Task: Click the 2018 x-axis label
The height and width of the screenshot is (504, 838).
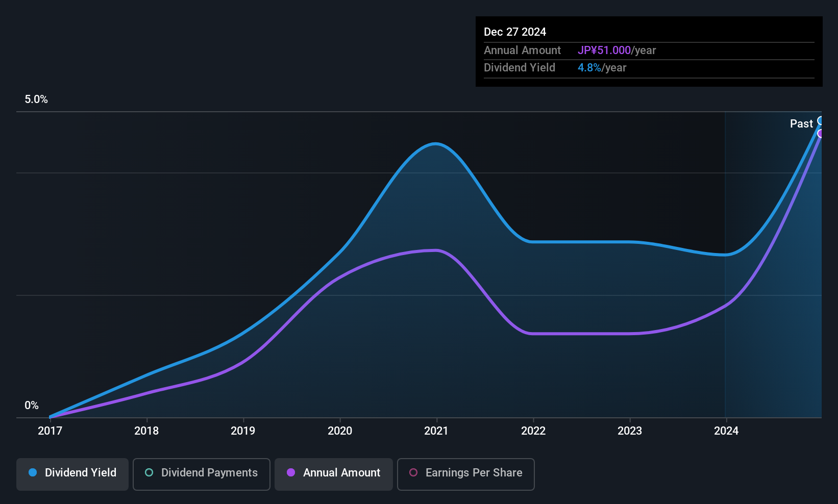Action: 146,431
